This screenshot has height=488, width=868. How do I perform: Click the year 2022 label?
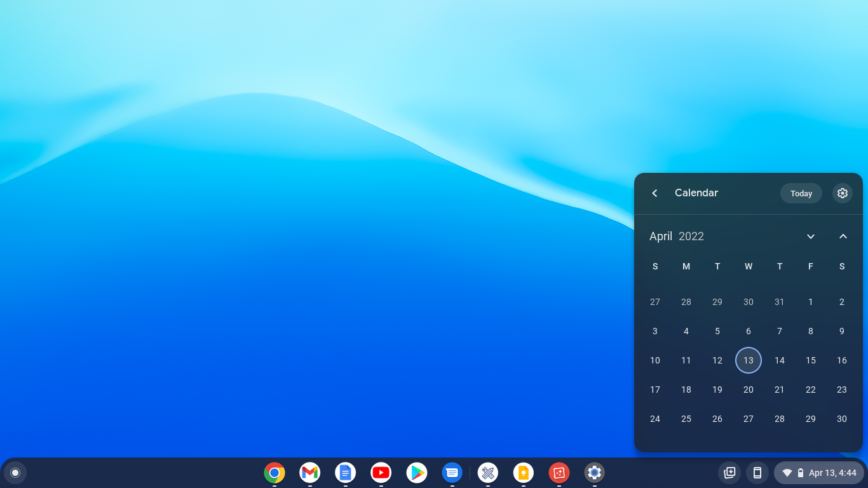(x=691, y=236)
